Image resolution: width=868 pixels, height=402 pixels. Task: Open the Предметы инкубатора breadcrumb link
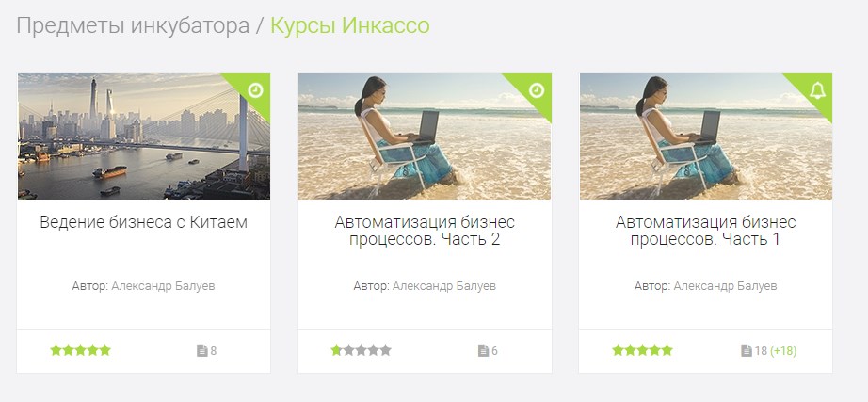133,26
